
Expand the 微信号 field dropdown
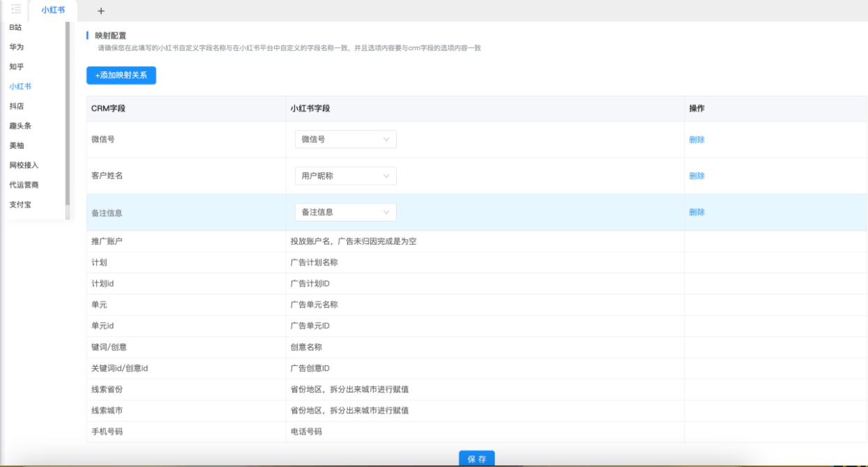(345, 139)
